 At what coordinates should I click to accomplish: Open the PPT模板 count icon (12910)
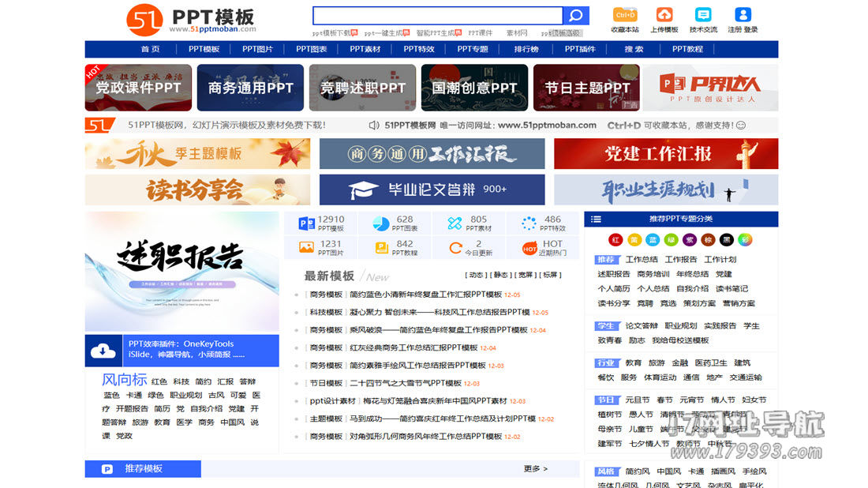307,223
